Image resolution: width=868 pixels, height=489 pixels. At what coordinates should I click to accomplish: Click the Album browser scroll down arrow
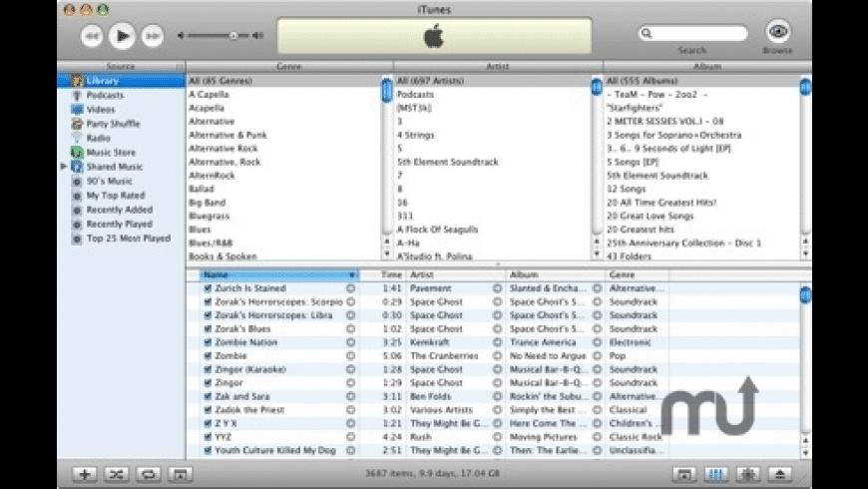pyautogui.click(x=805, y=253)
